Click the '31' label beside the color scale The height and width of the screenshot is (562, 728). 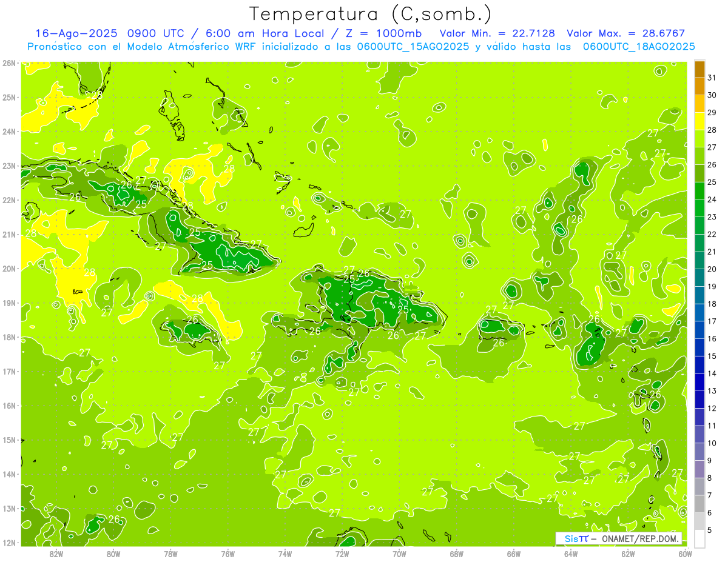pyautogui.click(x=712, y=78)
